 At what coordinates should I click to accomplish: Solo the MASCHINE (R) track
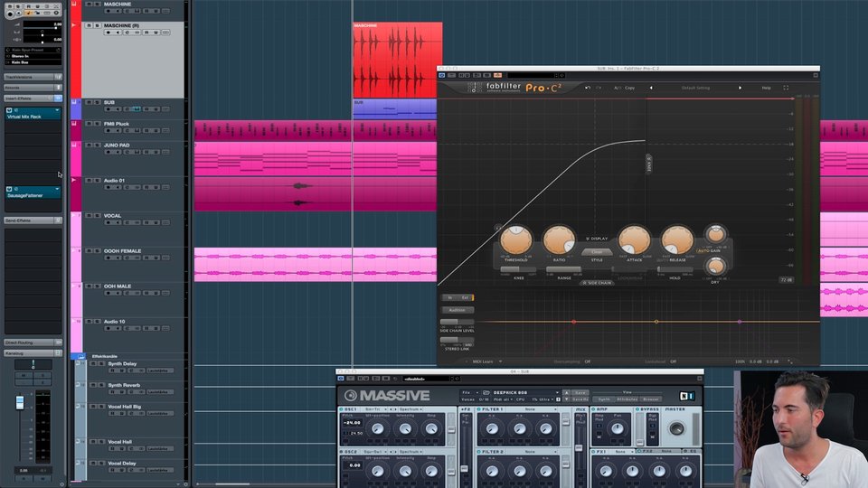point(98,25)
